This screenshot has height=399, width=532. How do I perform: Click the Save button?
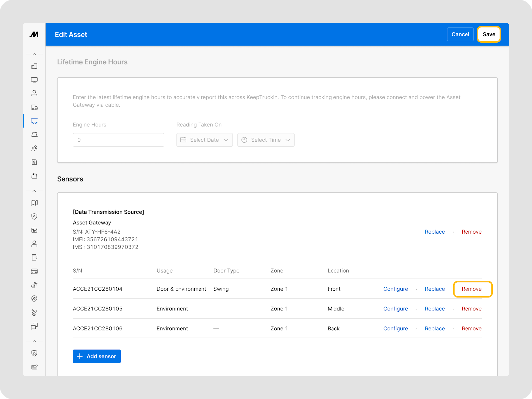tap(489, 34)
